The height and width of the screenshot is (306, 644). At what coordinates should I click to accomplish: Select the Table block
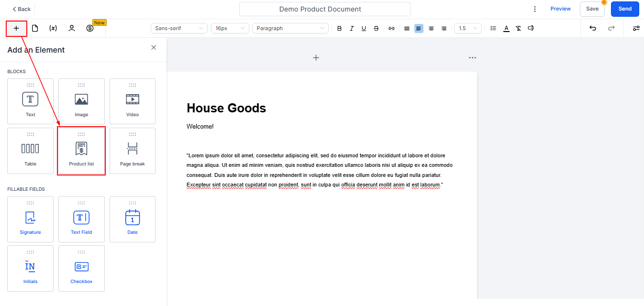(31, 151)
